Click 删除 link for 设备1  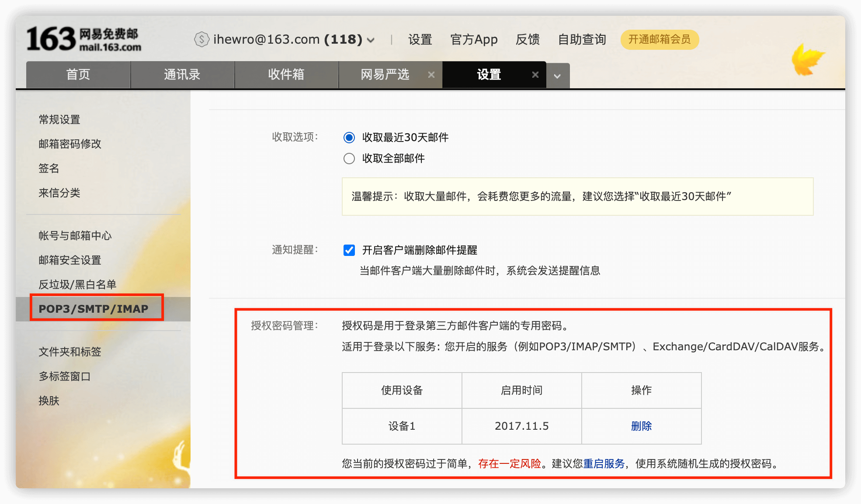pyautogui.click(x=641, y=426)
